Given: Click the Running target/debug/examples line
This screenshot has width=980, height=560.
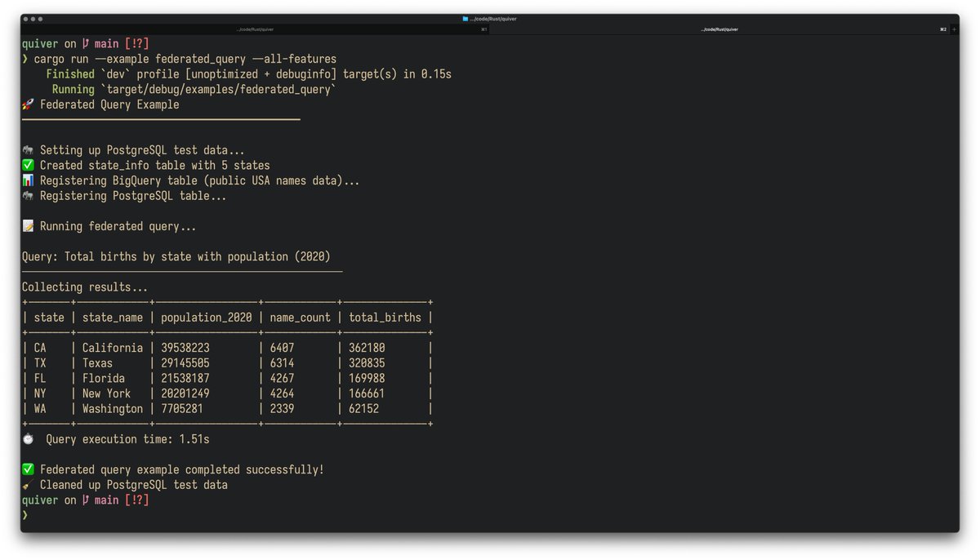Looking at the screenshot, I should pos(194,89).
